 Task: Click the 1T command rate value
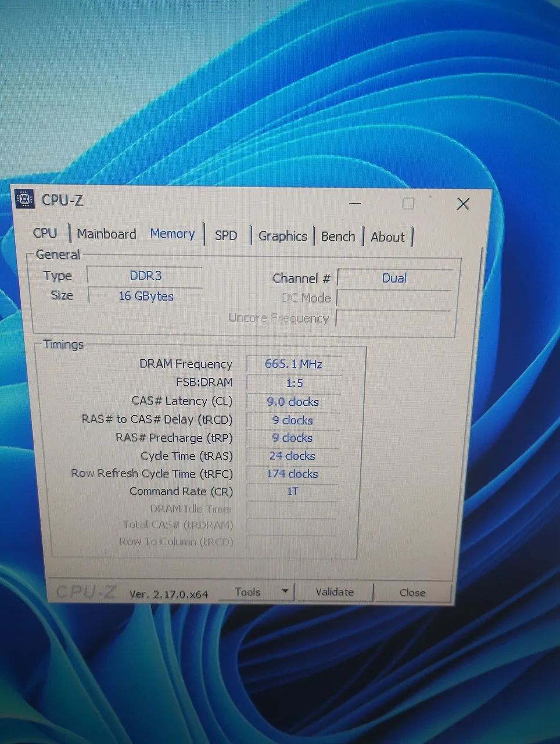[x=292, y=492]
